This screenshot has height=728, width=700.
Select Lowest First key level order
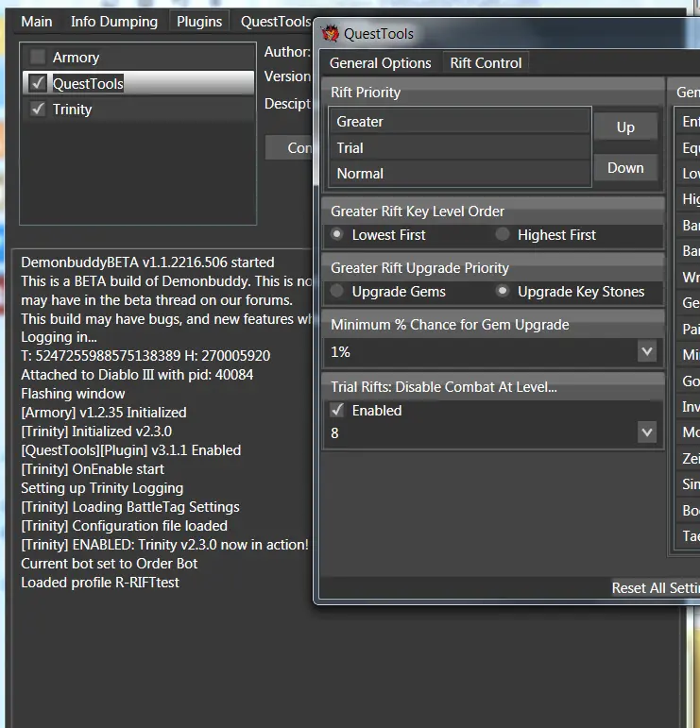pyautogui.click(x=337, y=234)
